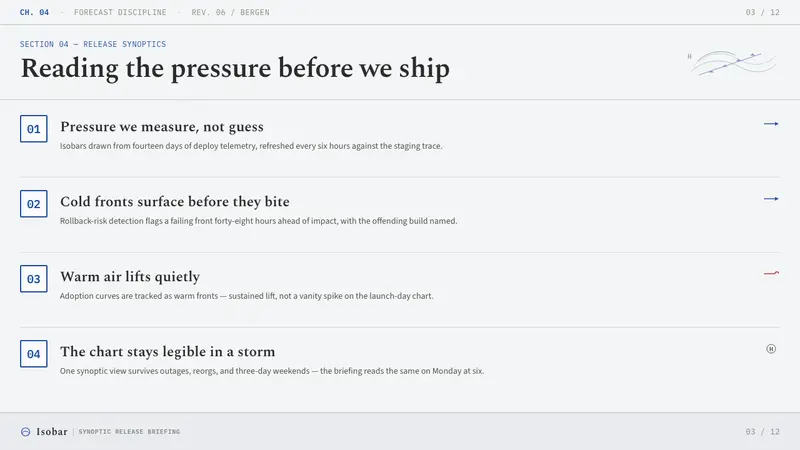Click the arrow icon beside "Pressure we measure"
This screenshot has height=450, width=800.
(x=771, y=124)
